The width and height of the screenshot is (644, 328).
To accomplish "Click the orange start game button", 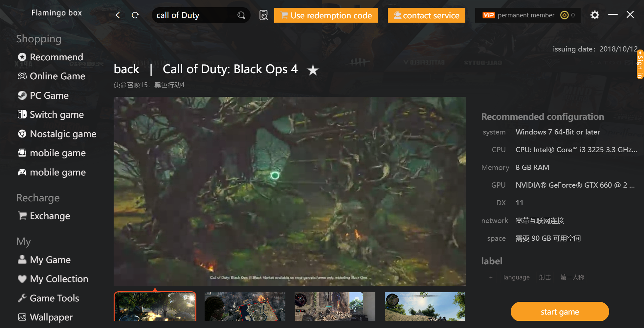I will click(560, 312).
